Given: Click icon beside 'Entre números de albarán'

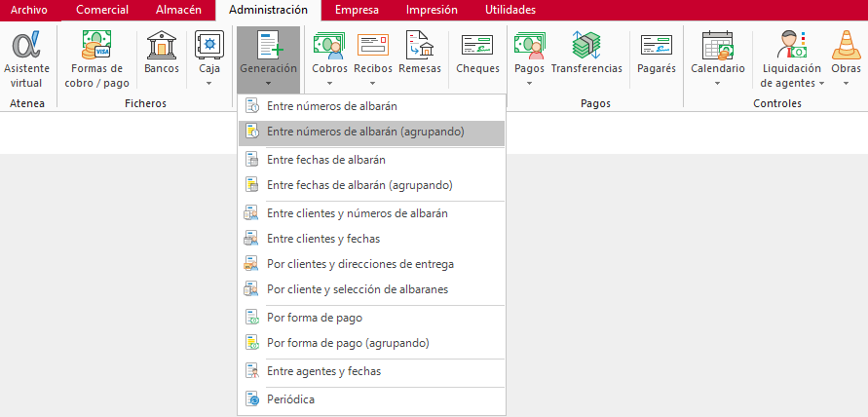Looking at the screenshot, I should click(252, 106).
